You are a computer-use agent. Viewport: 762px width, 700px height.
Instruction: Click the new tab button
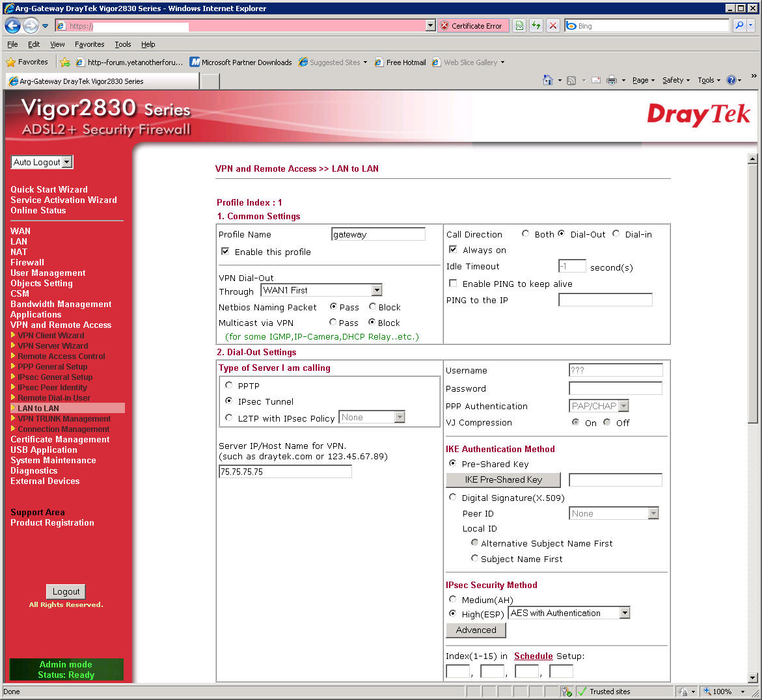pyautogui.click(x=210, y=81)
